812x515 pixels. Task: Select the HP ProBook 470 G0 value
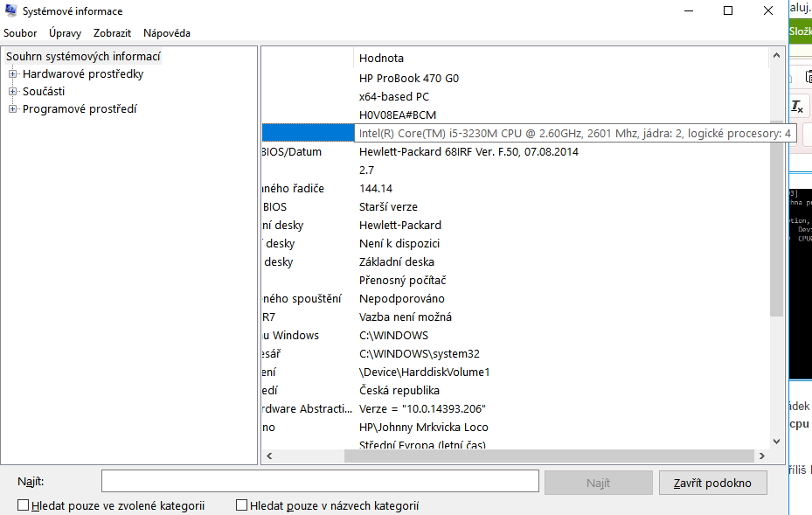pyautogui.click(x=408, y=78)
